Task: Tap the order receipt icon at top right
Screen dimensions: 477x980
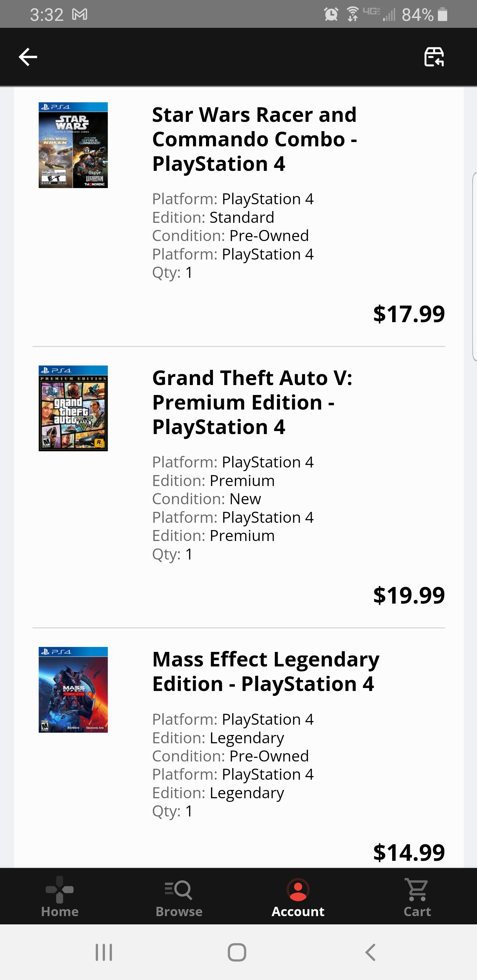Action: click(x=435, y=56)
